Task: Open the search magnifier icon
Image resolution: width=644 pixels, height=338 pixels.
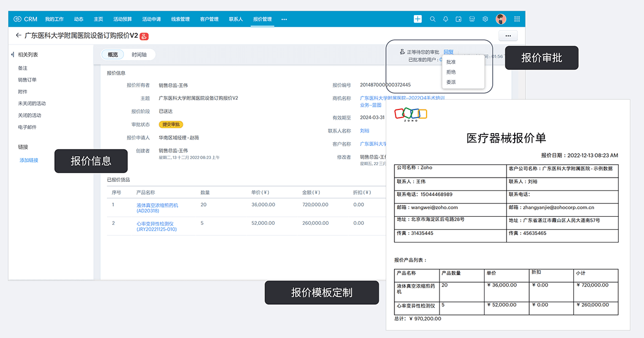Action: point(433,19)
